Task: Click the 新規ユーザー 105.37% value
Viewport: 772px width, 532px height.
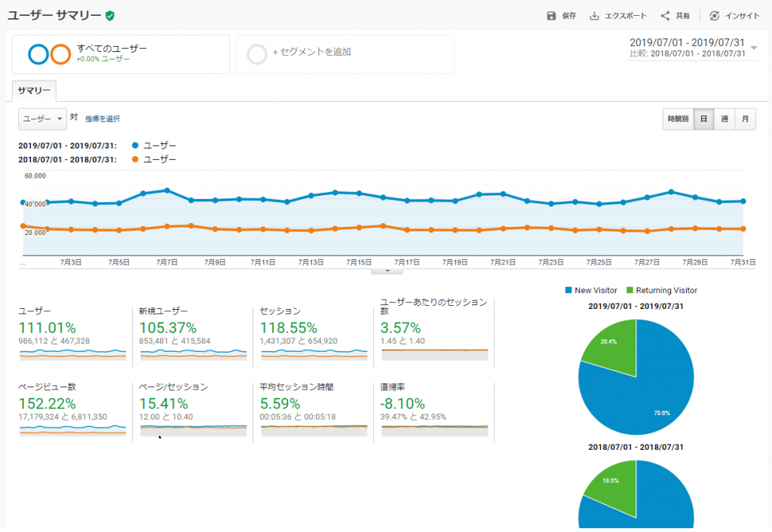Action: (168, 329)
